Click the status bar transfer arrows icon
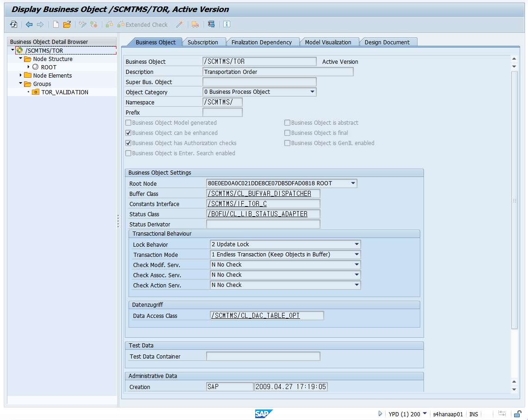This screenshot has height=420, width=528. 502,414
